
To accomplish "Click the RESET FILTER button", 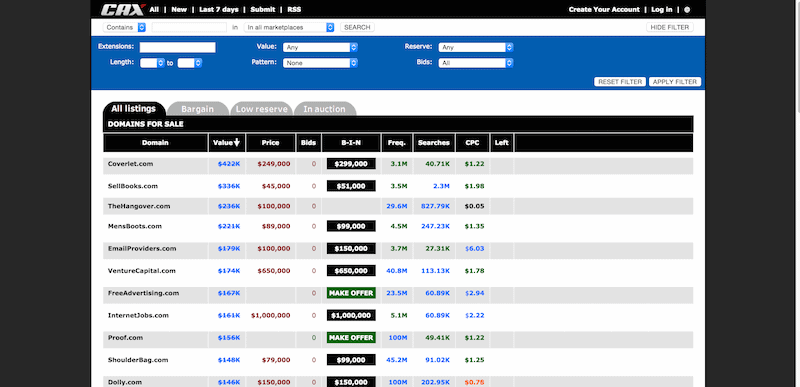I will (620, 82).
